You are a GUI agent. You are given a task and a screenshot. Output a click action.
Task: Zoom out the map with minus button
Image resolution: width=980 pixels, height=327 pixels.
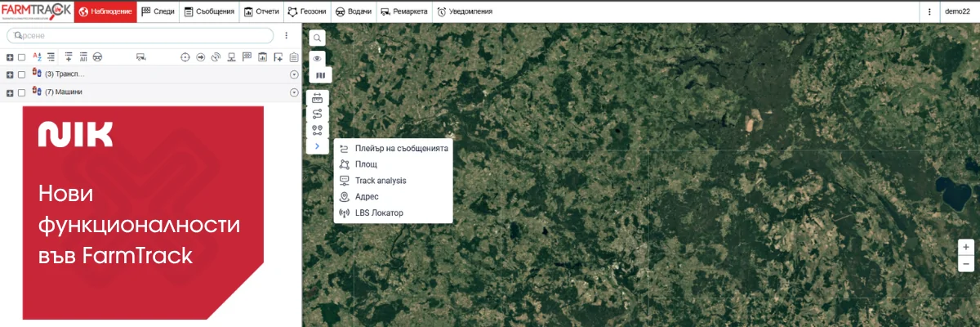[966, 264]
